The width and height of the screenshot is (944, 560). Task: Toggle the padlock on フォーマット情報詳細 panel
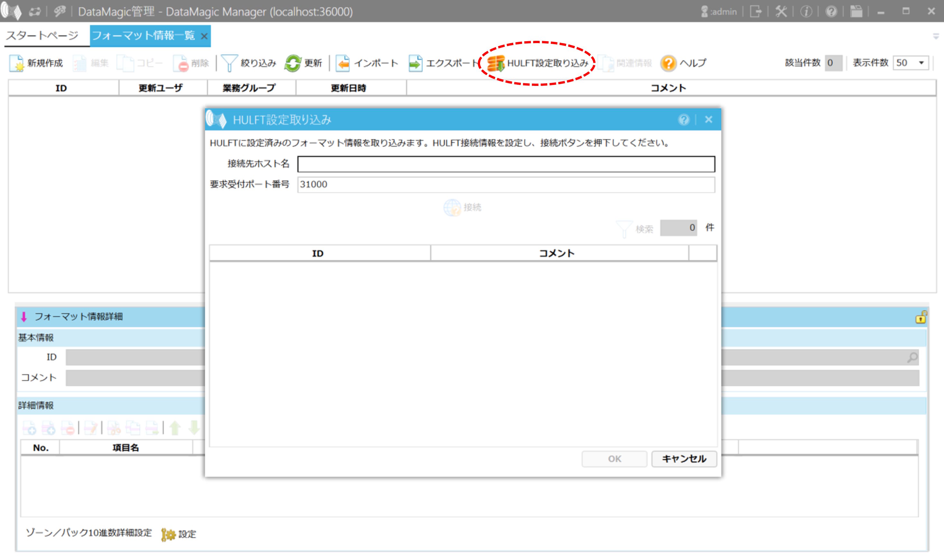(x=921, y=317)
